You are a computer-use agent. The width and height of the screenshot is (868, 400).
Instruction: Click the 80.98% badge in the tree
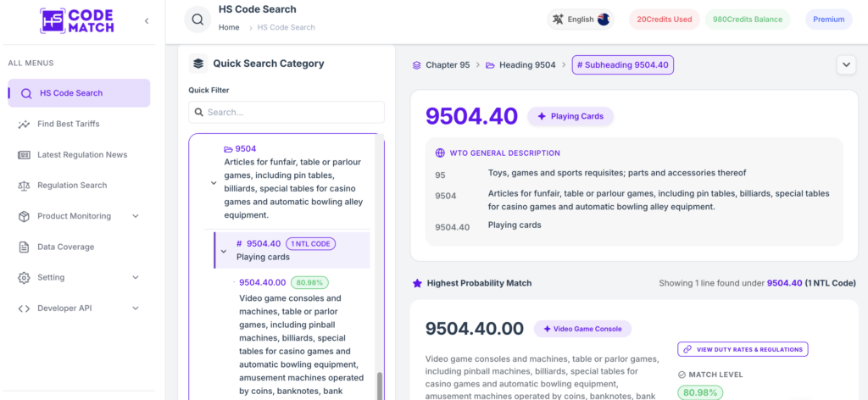tap(309, 283)
